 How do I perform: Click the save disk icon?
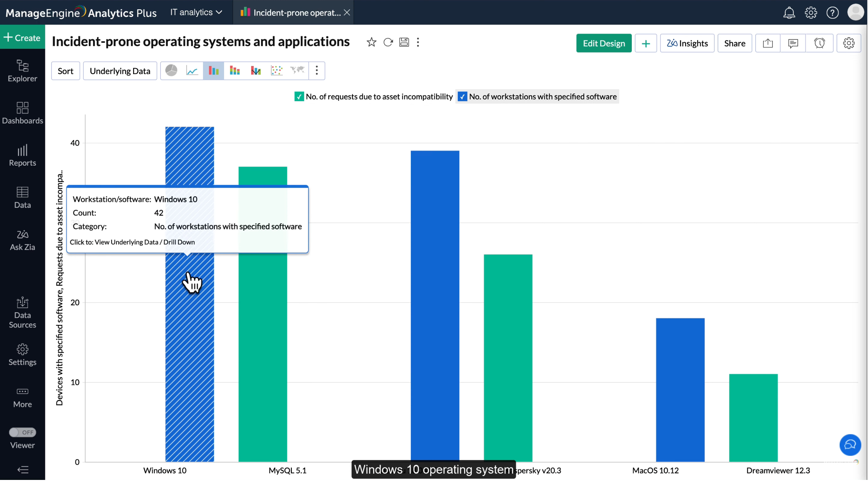[404, 42]
